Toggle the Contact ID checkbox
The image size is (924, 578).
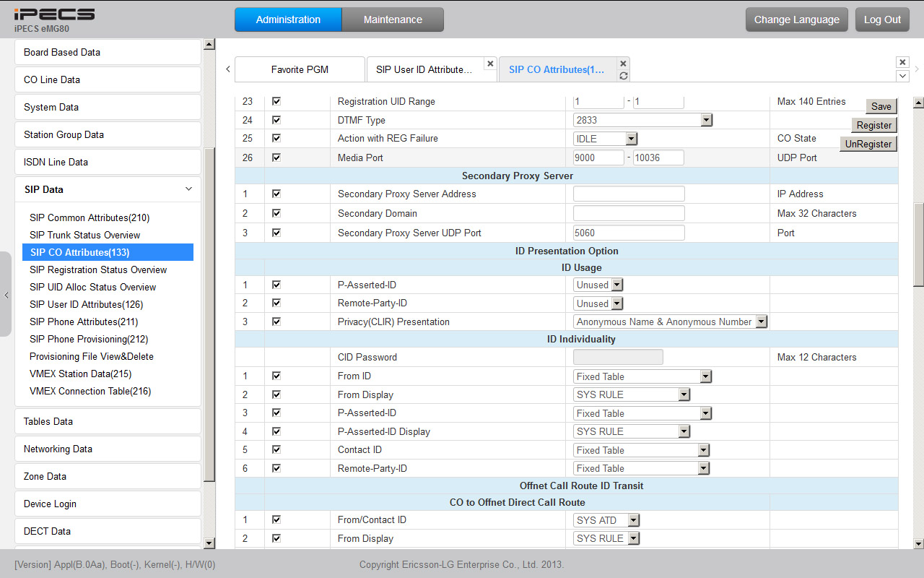point(276,449)
